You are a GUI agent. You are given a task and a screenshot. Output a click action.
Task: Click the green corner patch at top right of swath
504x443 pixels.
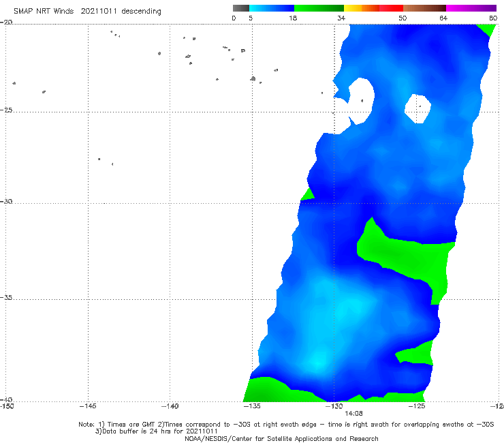487,29
